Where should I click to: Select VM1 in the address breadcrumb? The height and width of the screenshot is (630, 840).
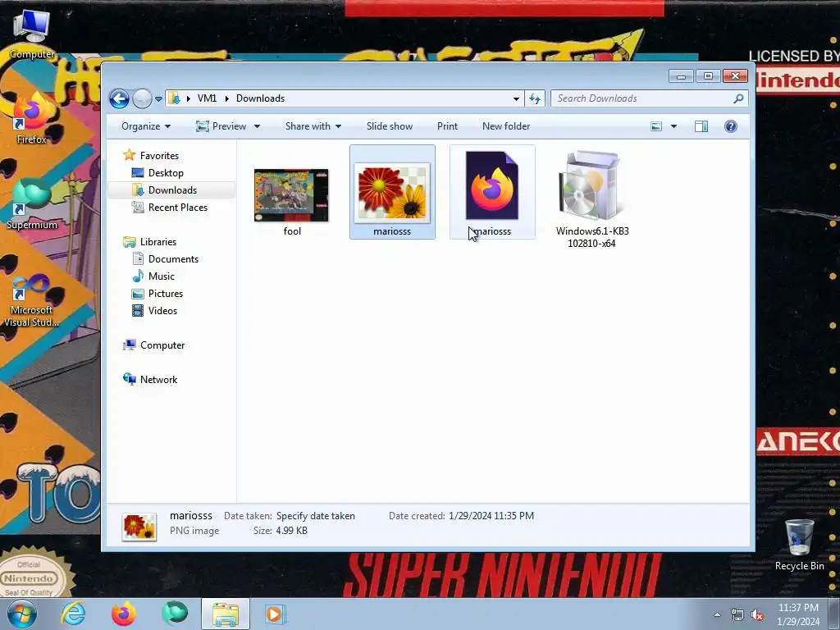[207, 98]
